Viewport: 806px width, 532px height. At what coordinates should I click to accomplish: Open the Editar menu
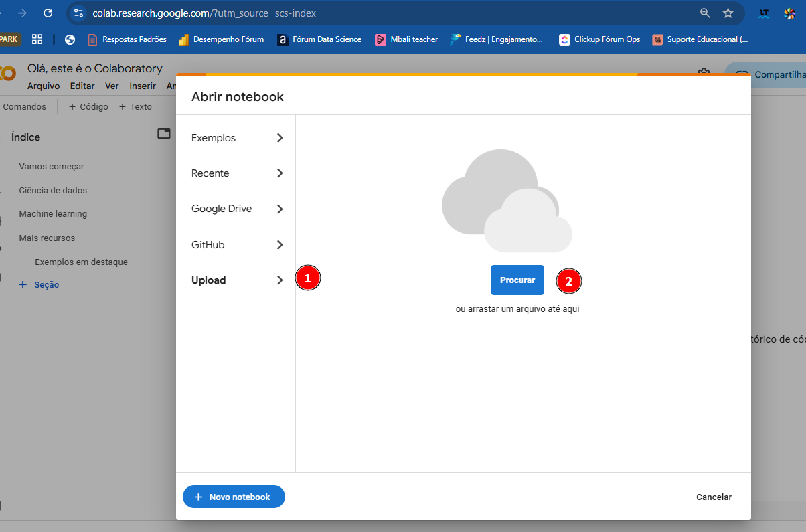82,86
